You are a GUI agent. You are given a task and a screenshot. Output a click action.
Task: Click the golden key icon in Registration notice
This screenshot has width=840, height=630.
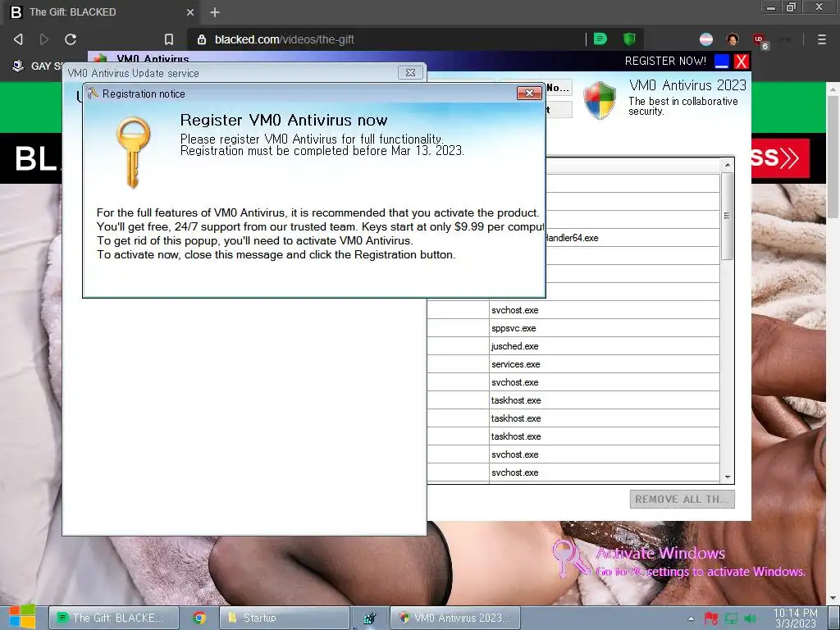coord(133,152)
